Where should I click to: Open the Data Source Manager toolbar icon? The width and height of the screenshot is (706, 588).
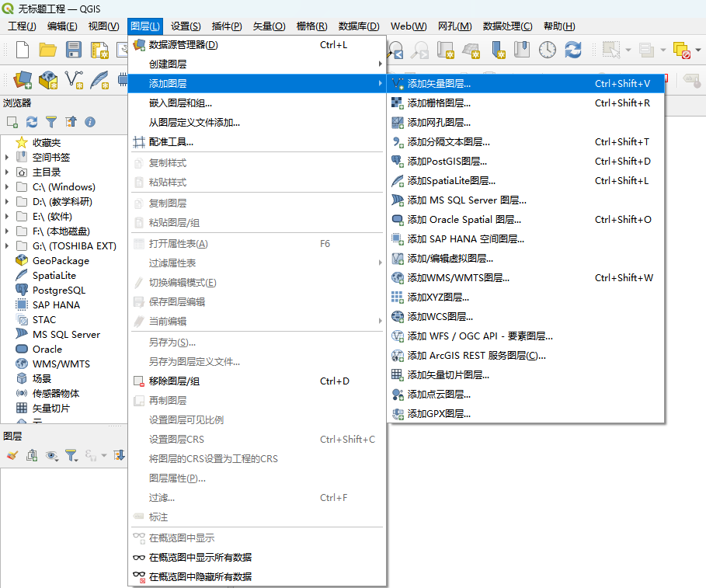(x=23, y=80)
